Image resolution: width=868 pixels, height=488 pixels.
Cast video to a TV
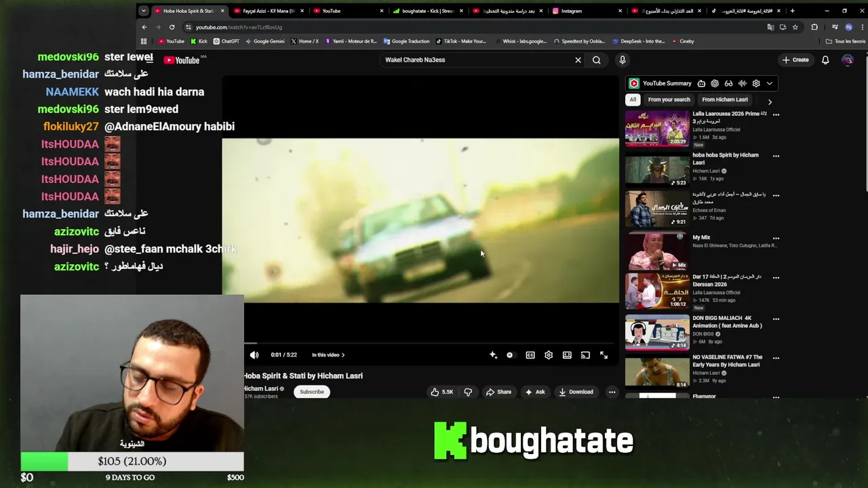click(585, 355)
